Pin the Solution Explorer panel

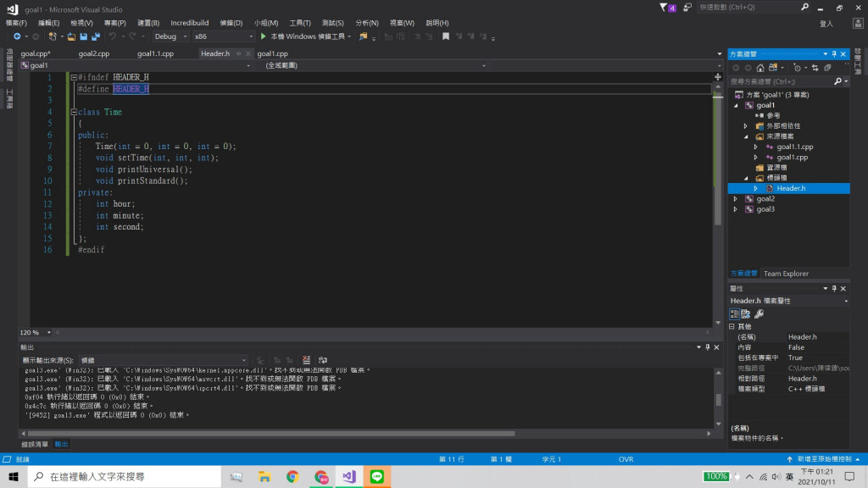click(x=834, y=54)
